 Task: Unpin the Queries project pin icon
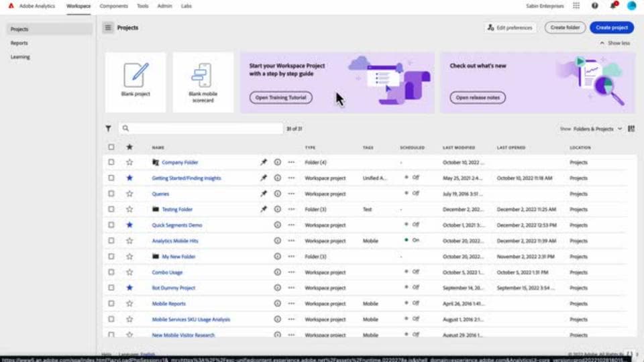(x=264, y=193)
